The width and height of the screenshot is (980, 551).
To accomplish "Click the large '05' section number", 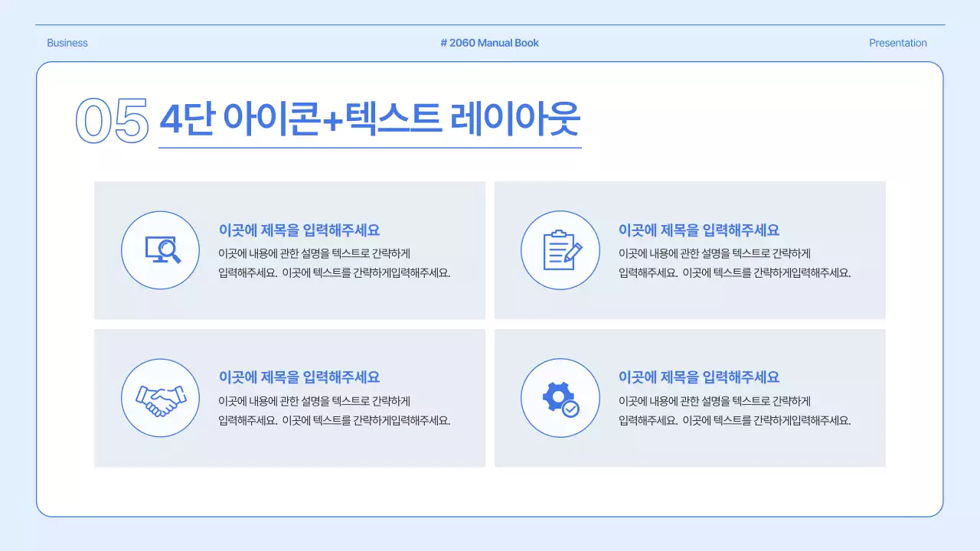I will pos(111,119).
